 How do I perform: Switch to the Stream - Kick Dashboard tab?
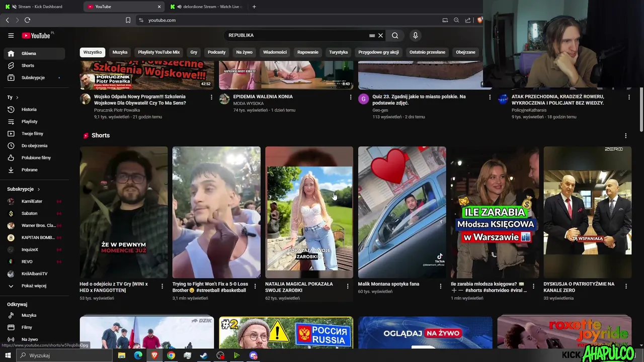(x=40, y=7)
